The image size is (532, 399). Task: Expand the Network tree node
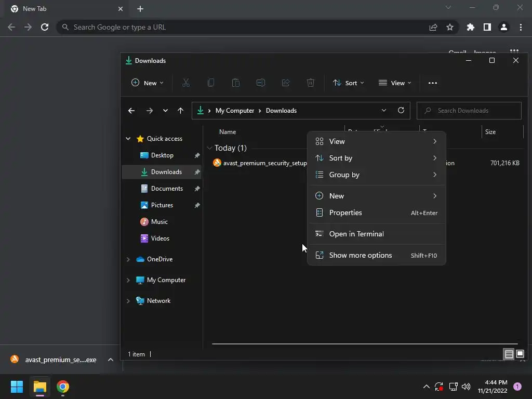click(128, 301)
